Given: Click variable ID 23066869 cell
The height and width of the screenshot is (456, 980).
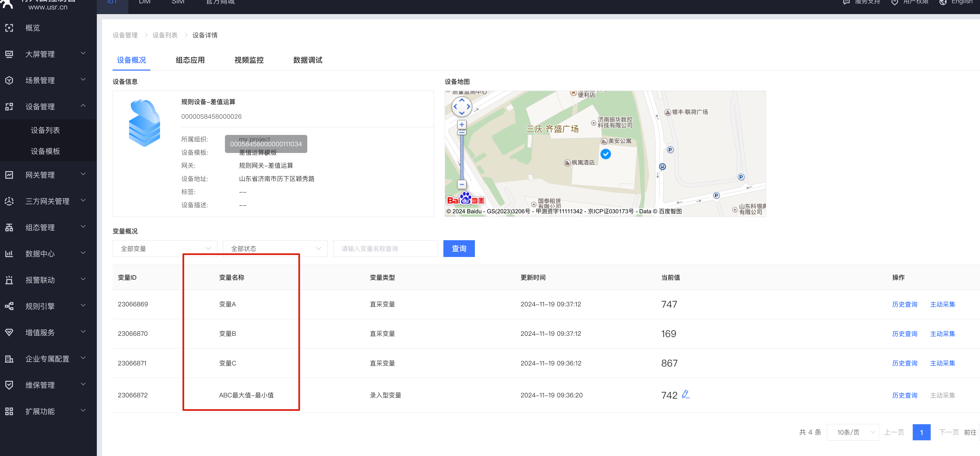Looking at the screenshot, I should click(133, 304).
